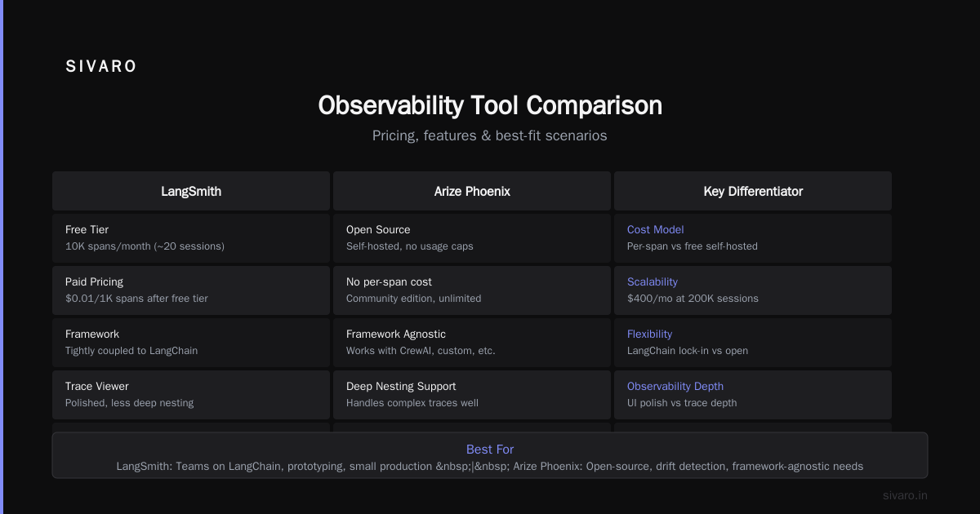Click the "No per-span cost" label
The image size is (980, 514).
(389, 282)
